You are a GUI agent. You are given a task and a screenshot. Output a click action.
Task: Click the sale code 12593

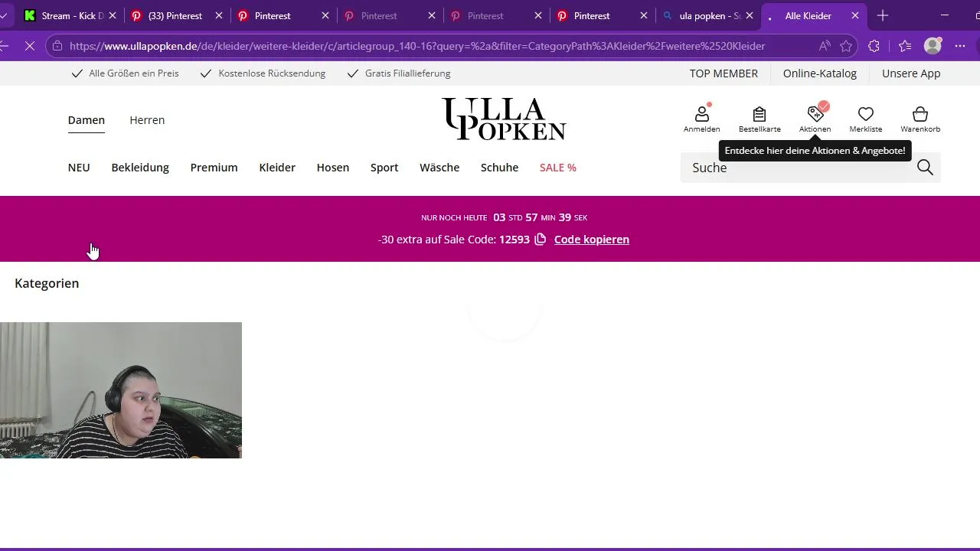pos(514,240)
